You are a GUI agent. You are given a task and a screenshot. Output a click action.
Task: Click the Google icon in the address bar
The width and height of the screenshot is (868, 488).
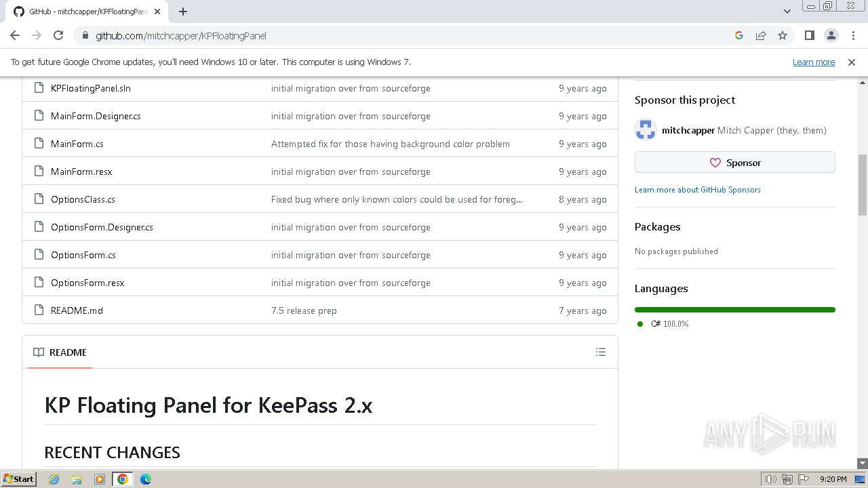click(x=739, y=35)
